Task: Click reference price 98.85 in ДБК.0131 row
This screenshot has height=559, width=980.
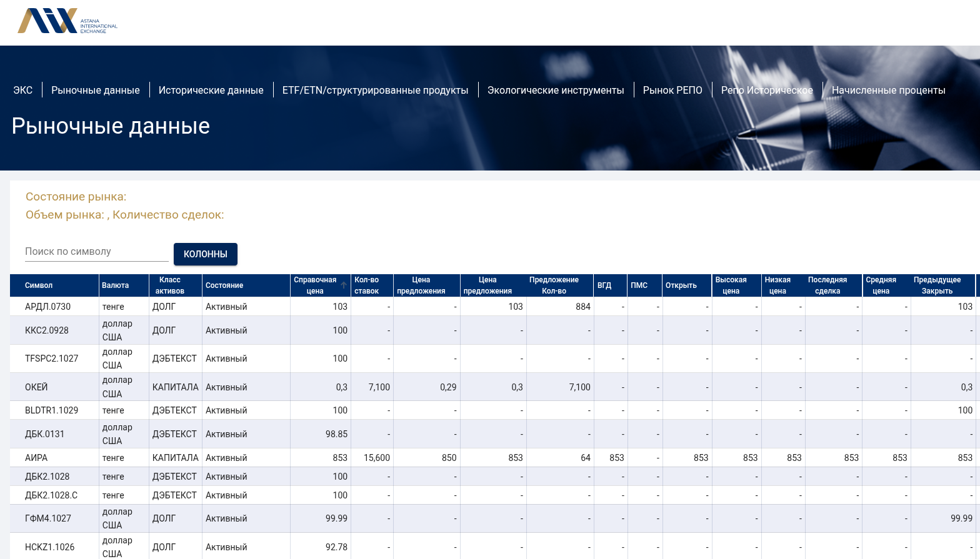Action: (336, 434)
